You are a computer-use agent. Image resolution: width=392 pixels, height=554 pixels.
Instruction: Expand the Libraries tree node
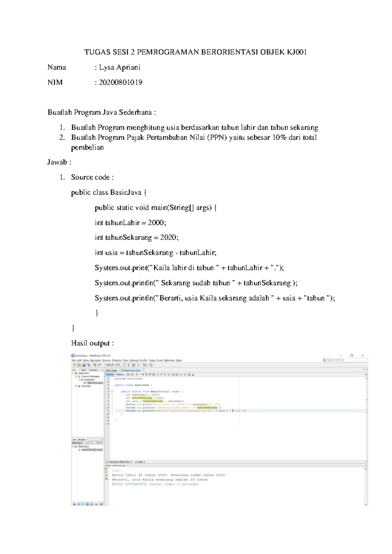point(76,386)
